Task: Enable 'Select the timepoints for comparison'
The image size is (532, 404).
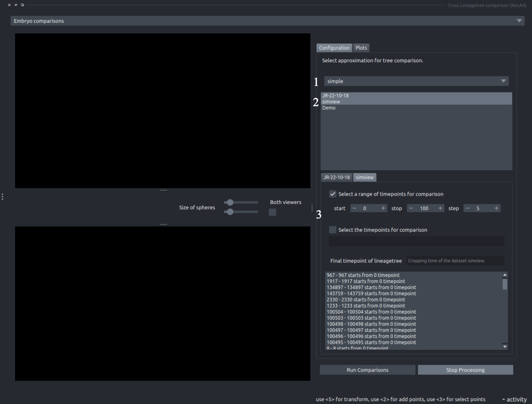Action: pos(333,229)
